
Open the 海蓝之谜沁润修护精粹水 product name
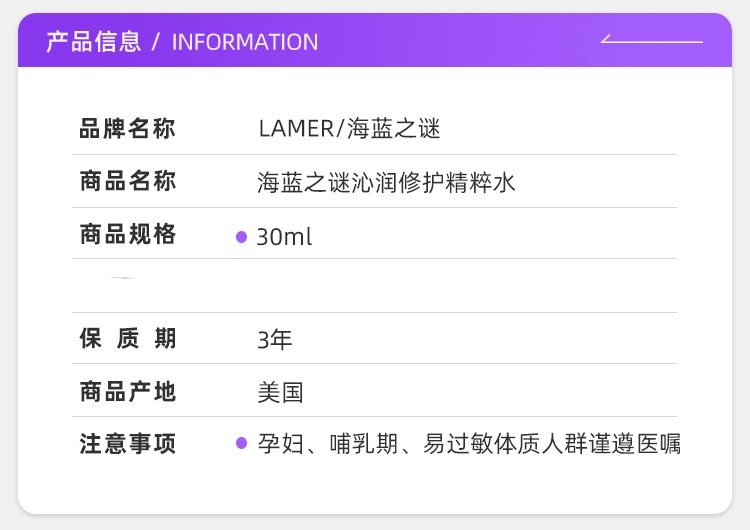pyautogui.click(x=386, y=183)
